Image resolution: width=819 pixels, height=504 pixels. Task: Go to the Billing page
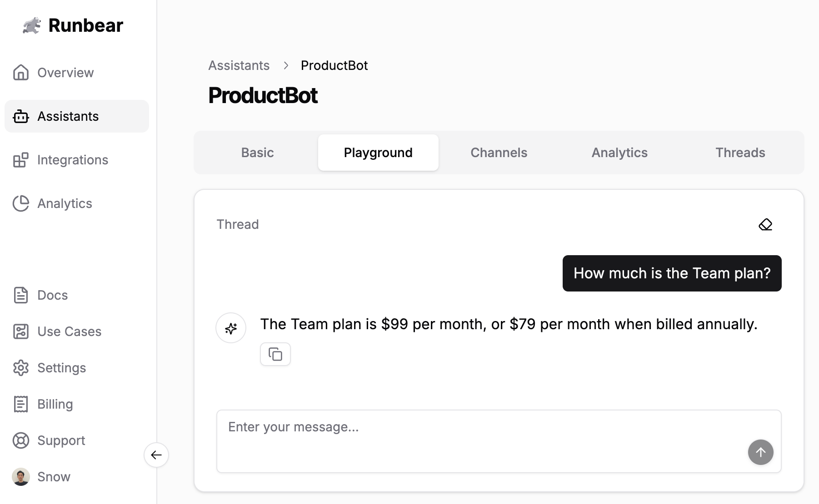pyautogui.click(x=55, y=404)
